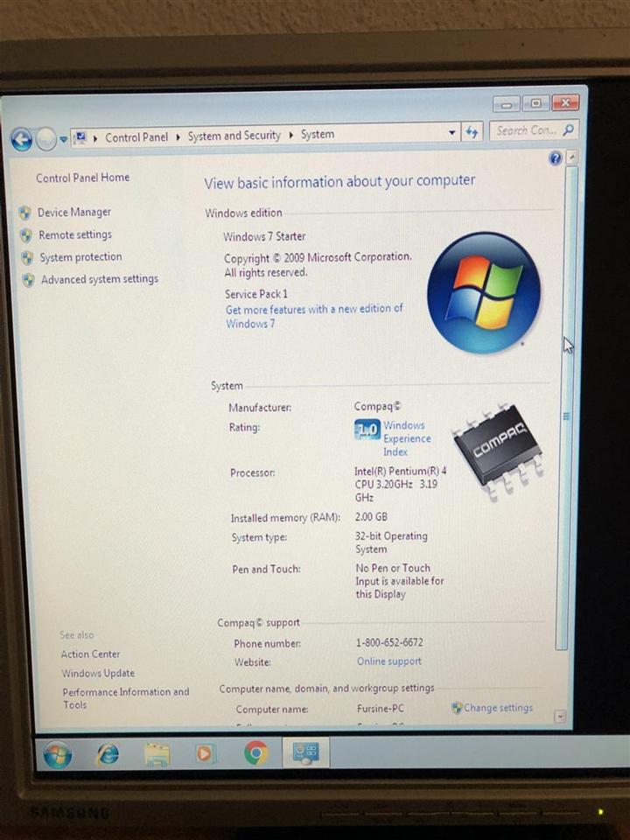This screenshot has height=840, width=630.
Task: Click the No Pen or Touch Input value
Action: coord(400,581)
